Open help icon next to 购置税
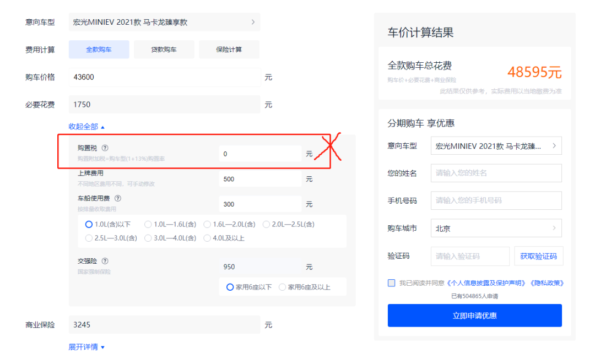595x364 pixels. click(x=105, y=148)
